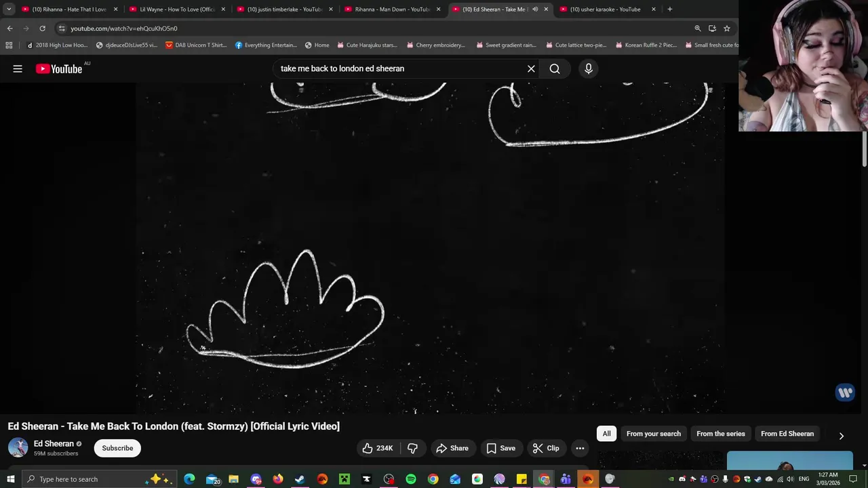Open File Explorer from the taskbar
This screenshot has height=488, width=868.
233,479
